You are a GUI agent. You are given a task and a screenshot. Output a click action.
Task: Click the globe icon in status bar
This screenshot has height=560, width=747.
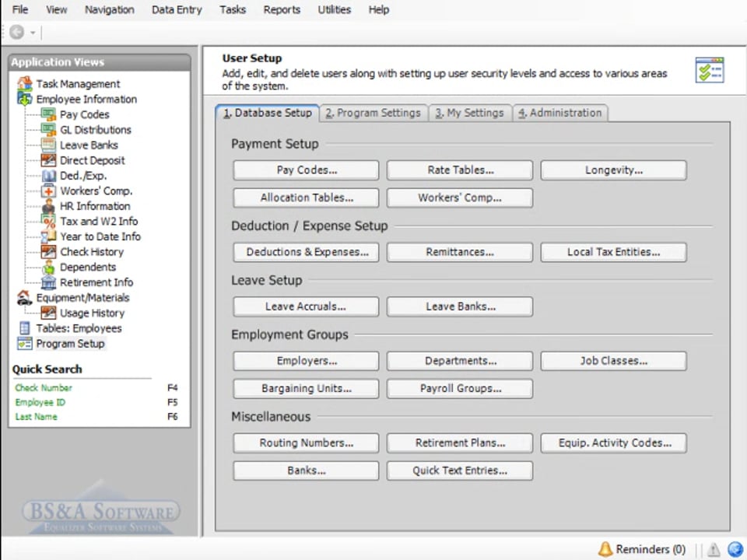[x=735, y=549]
